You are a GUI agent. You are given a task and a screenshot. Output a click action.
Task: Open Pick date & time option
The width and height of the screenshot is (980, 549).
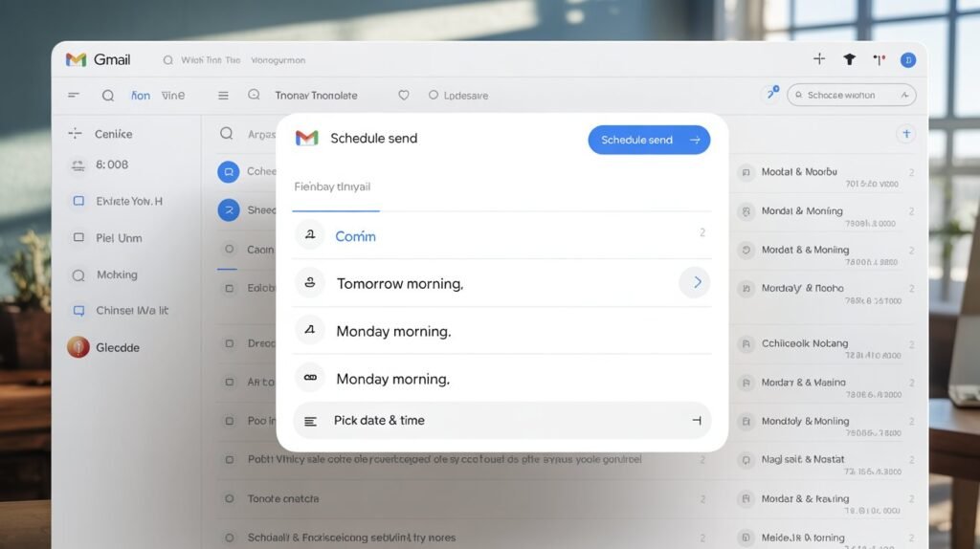pyautogui.click(x=501, y=420)
